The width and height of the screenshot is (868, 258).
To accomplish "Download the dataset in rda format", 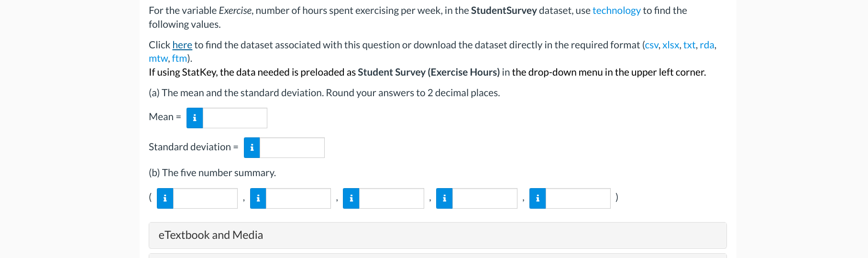I will click(707, 45).
